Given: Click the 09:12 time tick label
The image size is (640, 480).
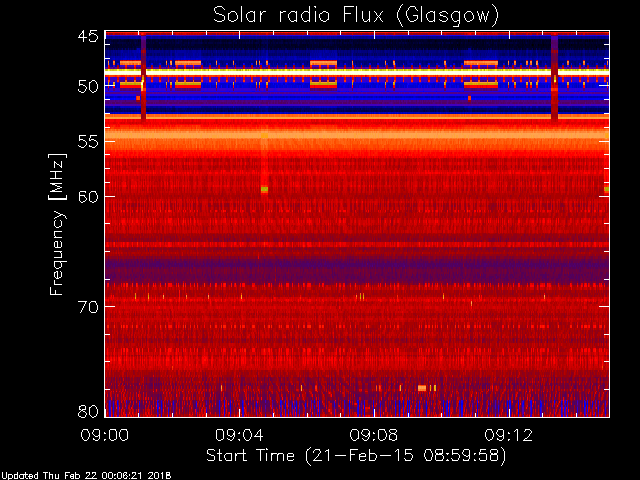Looking at the screenshot, I should (x=509, y=435).
